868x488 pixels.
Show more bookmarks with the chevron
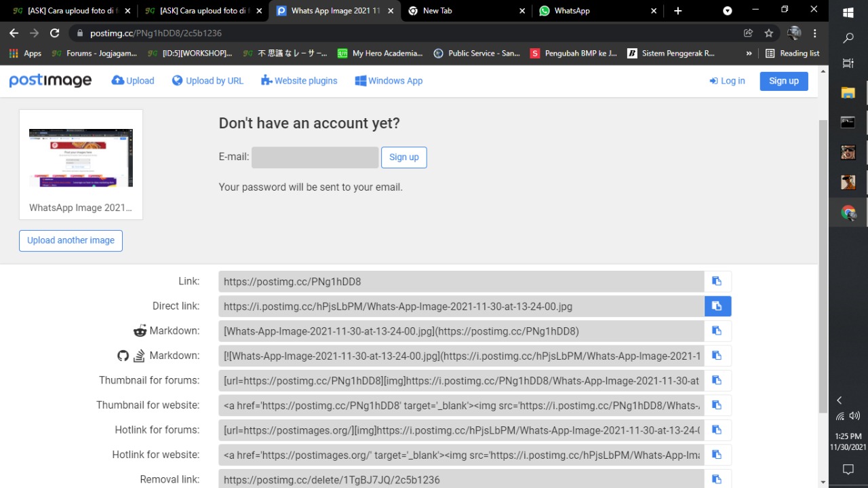749,53
